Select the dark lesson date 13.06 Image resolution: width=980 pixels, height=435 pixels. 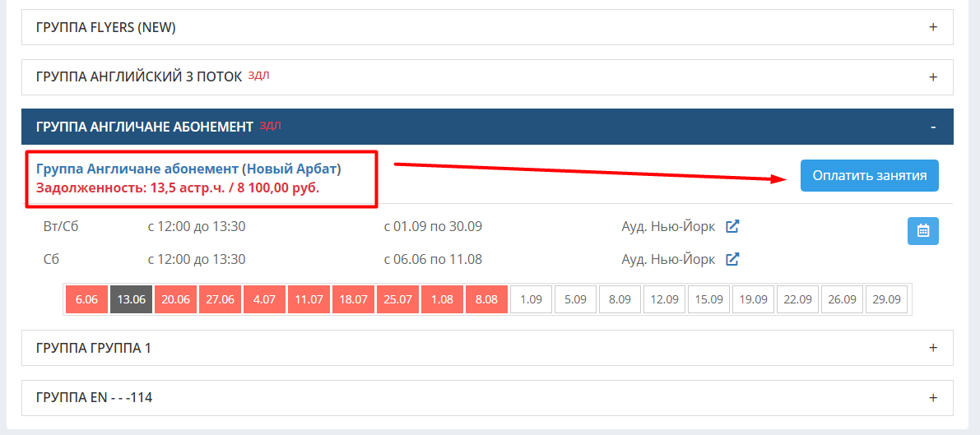pos(132,299)
